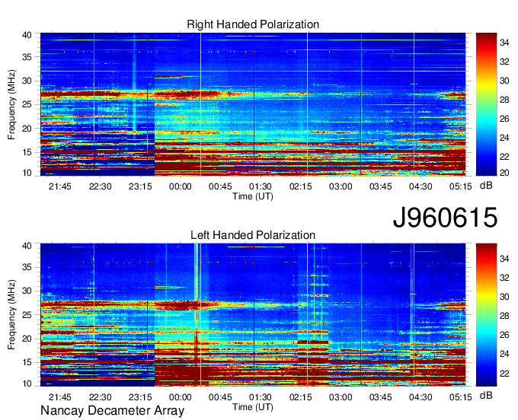This screenshot has width=518, height=420.
Task: Click the 04:30 tick label under the top plot
Action: (420, 186)
